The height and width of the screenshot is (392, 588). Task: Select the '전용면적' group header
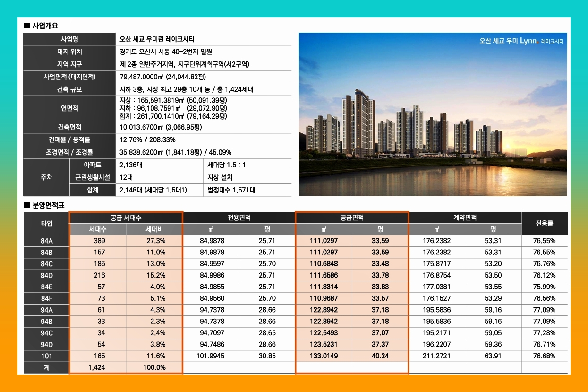pos(239,218)
